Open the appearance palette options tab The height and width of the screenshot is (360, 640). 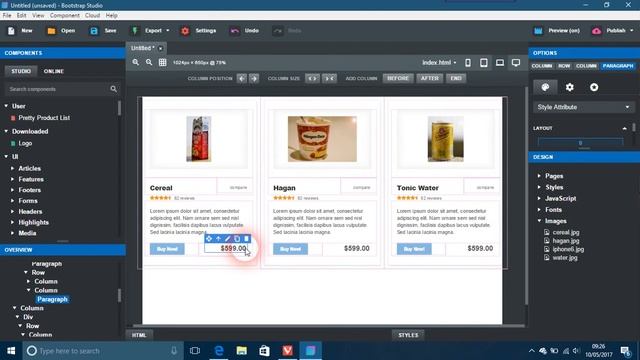pos(545,87)
